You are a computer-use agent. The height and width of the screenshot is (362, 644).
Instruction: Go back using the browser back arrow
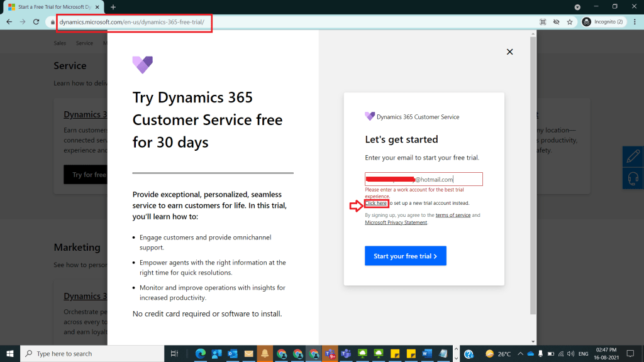point(9,21)
